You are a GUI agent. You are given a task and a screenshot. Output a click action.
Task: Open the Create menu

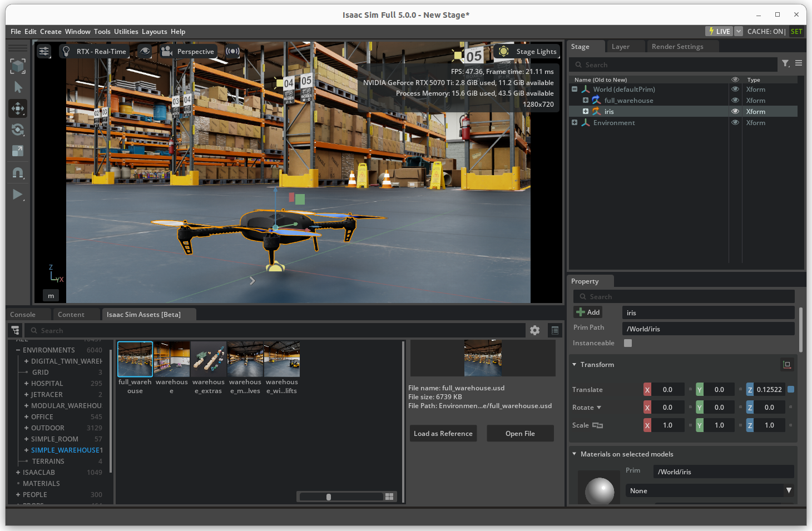point(51,32)
